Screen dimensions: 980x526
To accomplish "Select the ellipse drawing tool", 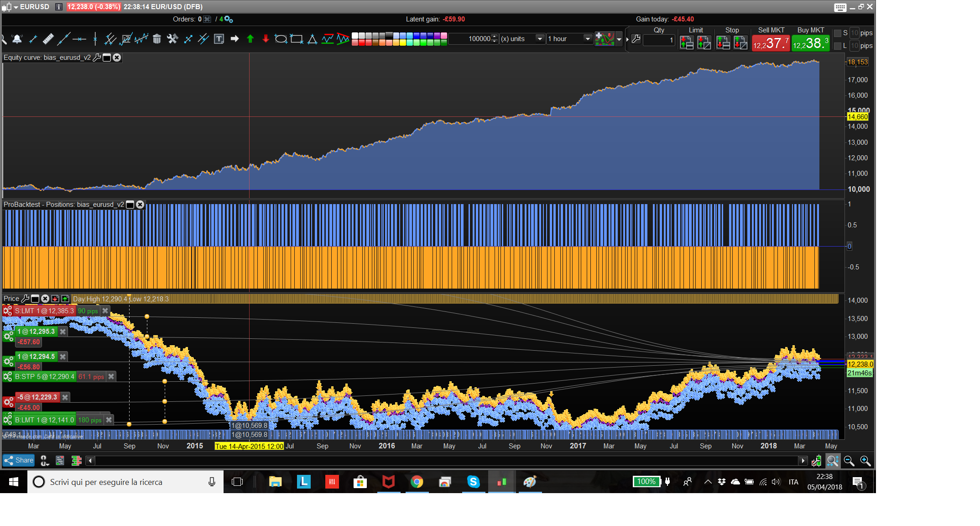I will pyautogui.click(x=281, y=39).
